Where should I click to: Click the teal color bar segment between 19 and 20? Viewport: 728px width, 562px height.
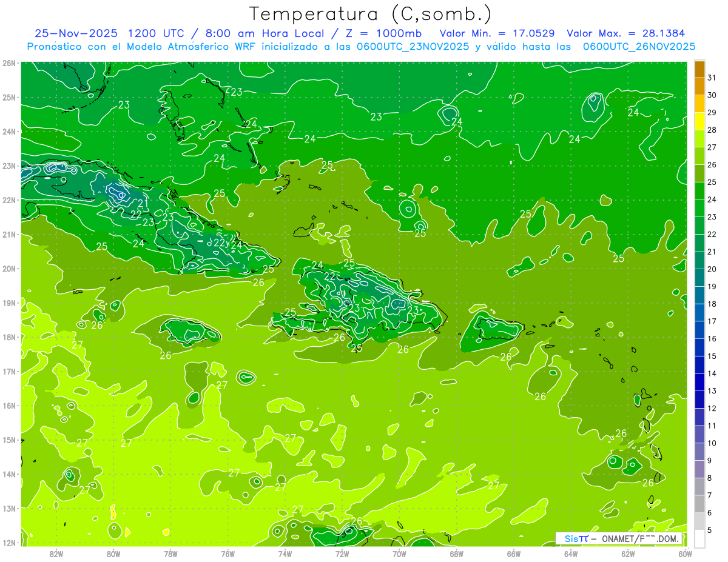699,278
